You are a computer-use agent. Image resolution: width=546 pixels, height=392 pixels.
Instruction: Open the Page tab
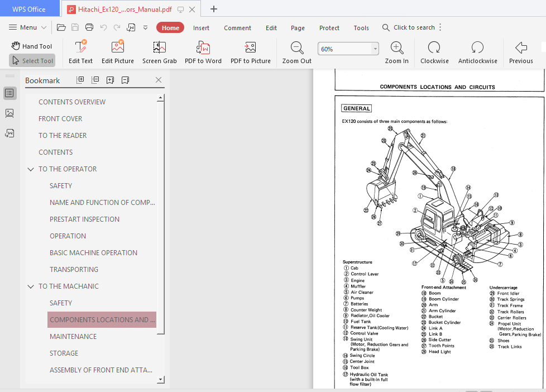click(x=298, y=28)
